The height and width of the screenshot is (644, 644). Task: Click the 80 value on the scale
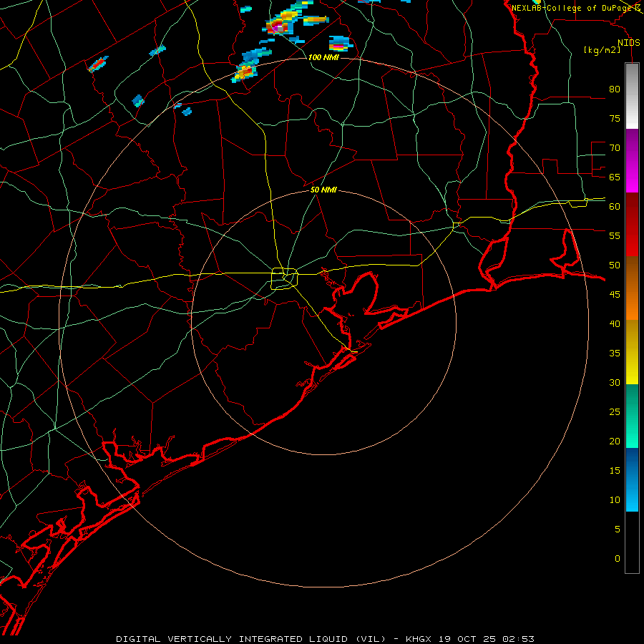click(615, 89)
